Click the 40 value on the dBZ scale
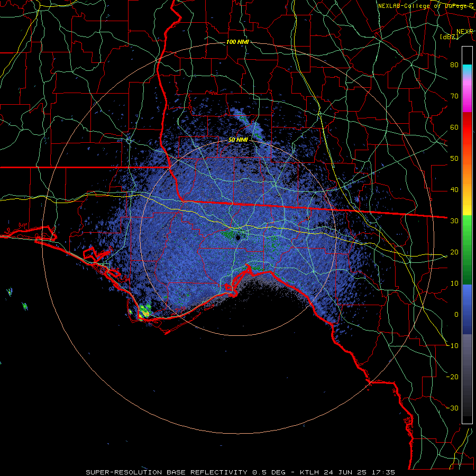476x476 pixels. pos(454,190)
